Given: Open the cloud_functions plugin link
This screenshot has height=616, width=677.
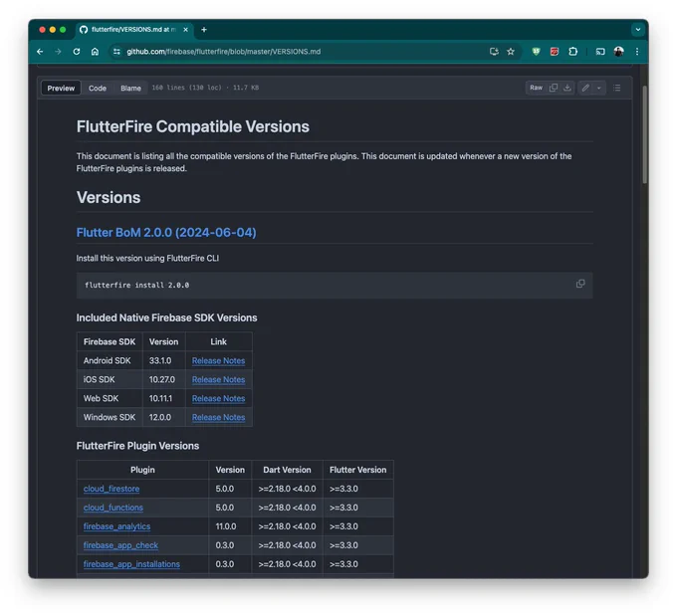Looking at the screenshot, I should [113, 508].
